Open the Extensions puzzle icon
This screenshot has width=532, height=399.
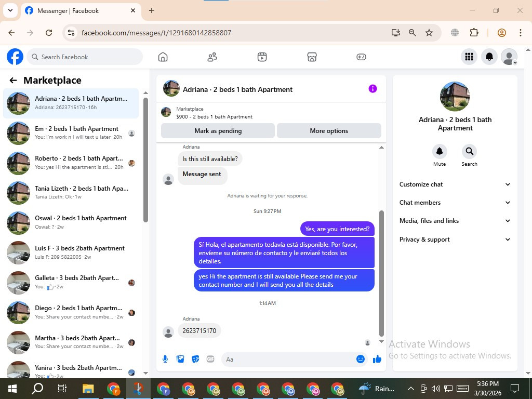tap(474, 33)
